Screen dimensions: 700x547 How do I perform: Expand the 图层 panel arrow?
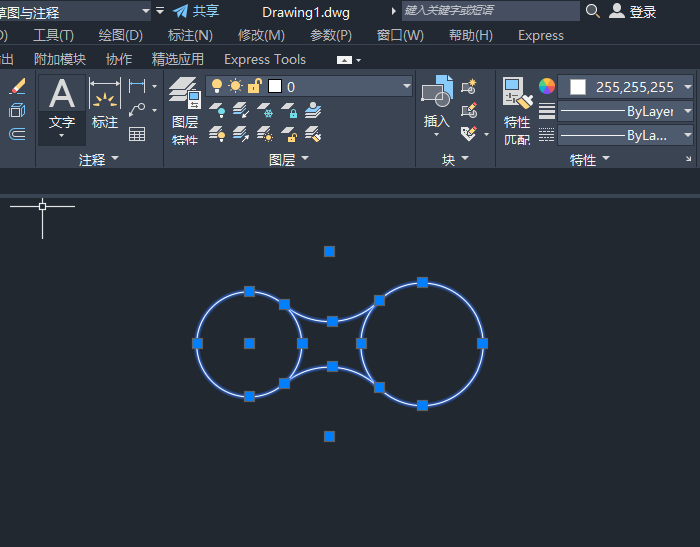[x=305, y=158]
